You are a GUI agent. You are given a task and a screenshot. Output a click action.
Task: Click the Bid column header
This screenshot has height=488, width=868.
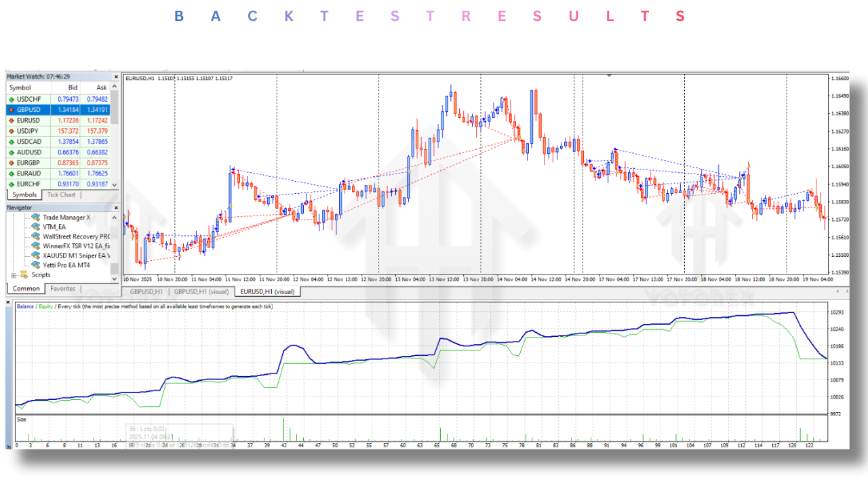[73, 87]
